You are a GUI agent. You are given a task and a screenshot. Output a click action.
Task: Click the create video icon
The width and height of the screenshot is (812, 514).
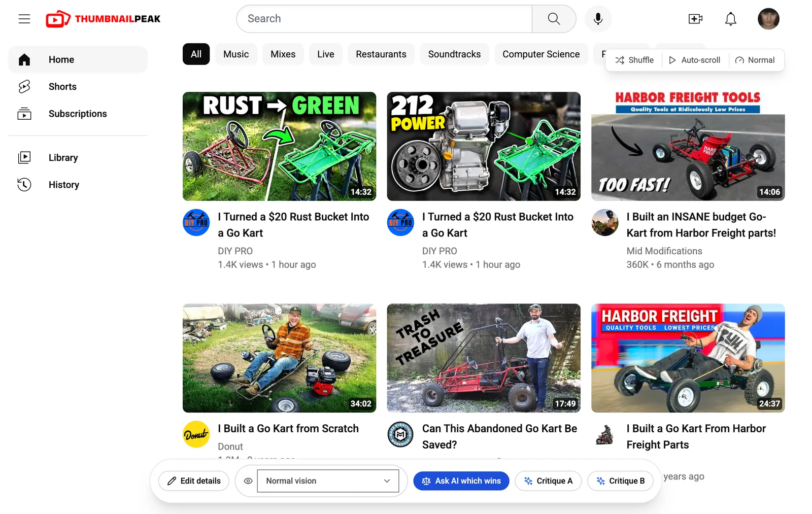[695, 19]
